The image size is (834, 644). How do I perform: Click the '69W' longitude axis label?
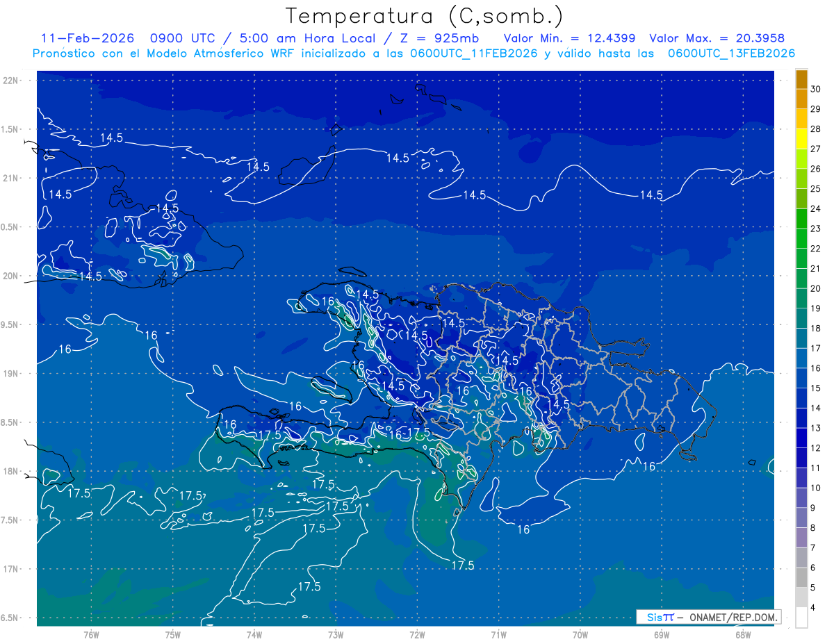pyautogui.click(x=662, y=634)
